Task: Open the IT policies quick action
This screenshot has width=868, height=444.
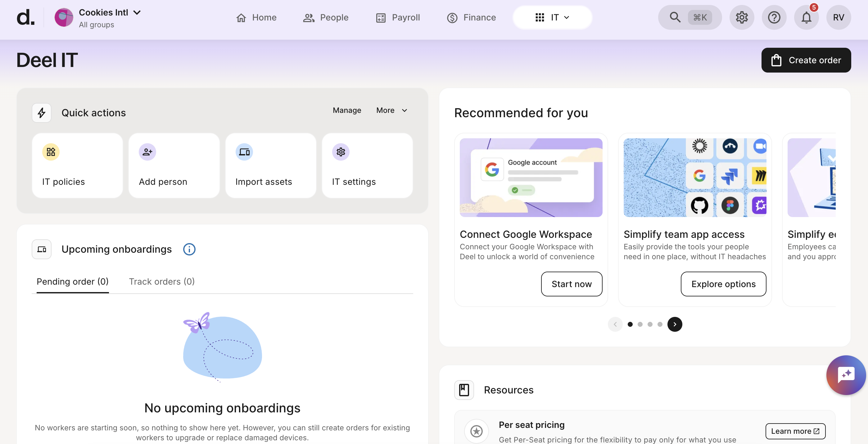Action: [x=77, y=166]
